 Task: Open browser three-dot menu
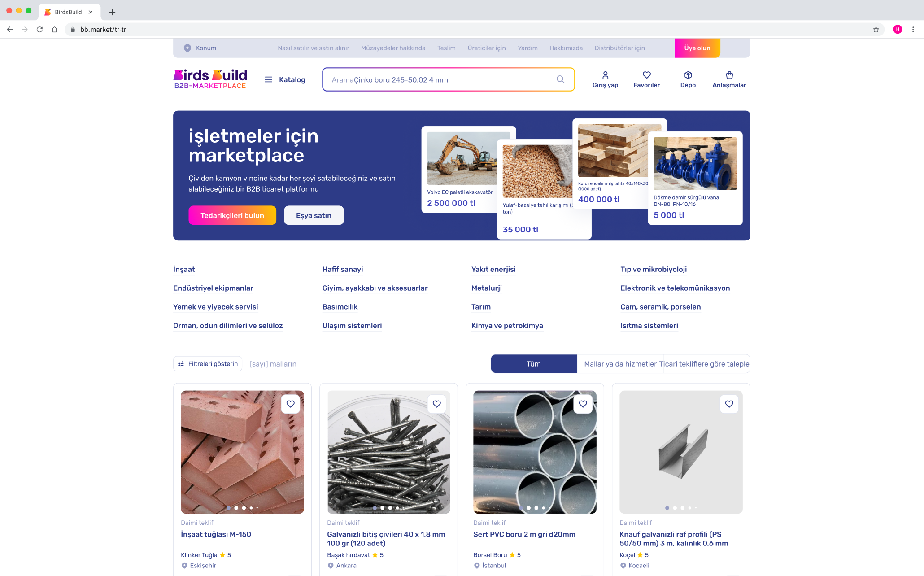913,30
